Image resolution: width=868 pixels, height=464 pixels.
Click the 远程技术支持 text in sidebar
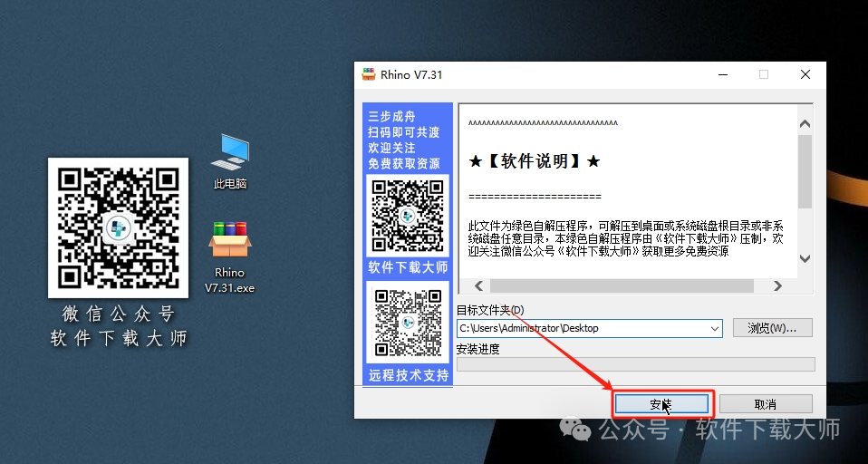(x=409, y=375)
